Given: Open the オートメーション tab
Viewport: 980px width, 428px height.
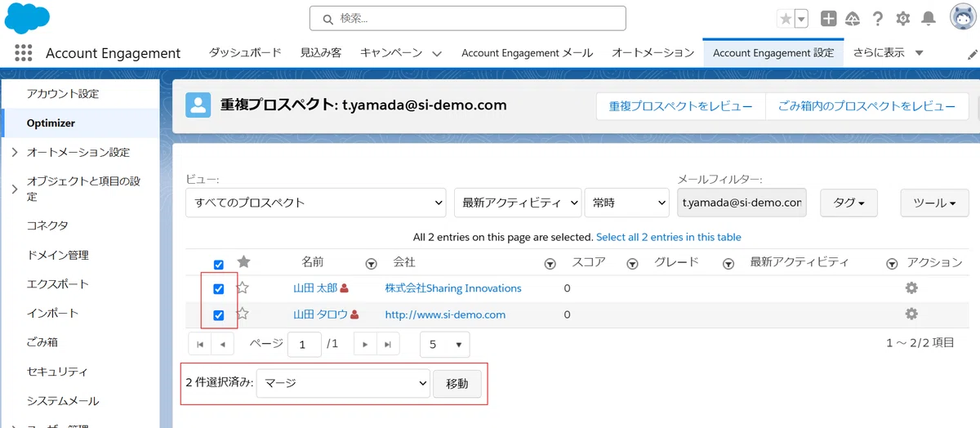Looking at the screenshot, I should (x=653, y=53).
